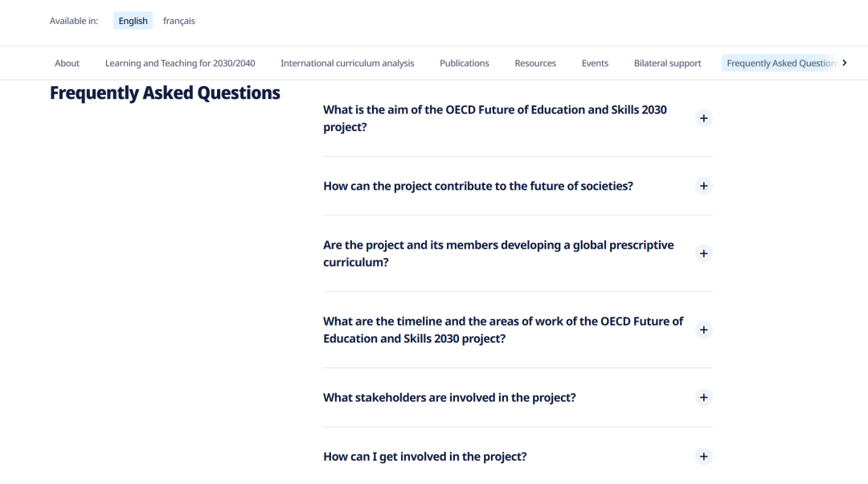Open plus icon for global prescriptive curriculum question
This screenshot has width=868, height=484.
[x=703, y=253]
